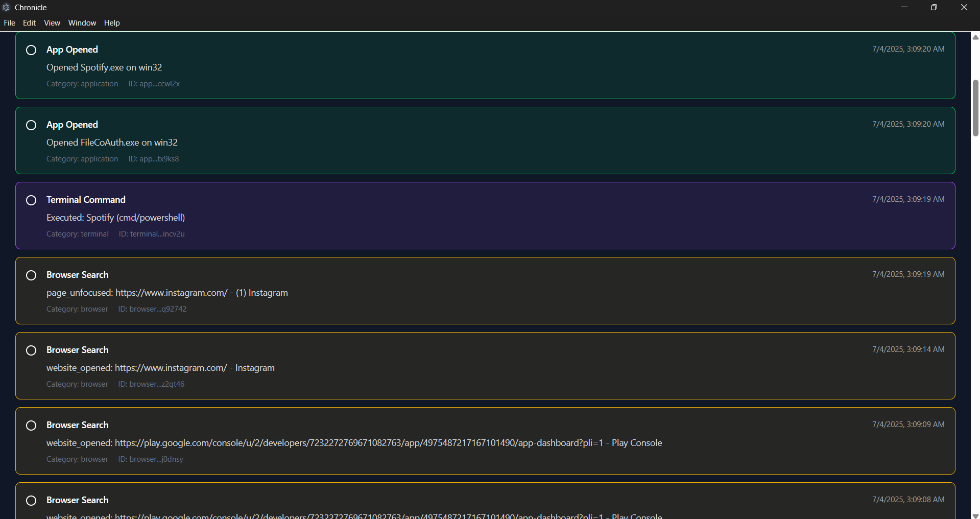Click the 3:09:14 AM timestamp
Viewport: 980px width, 519px height.
click(x=909, y=349)
